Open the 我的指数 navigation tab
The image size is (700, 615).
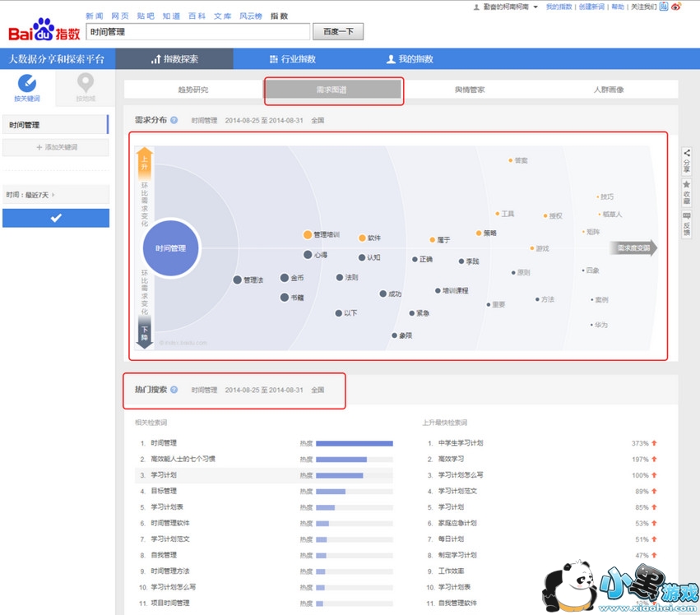410,59
